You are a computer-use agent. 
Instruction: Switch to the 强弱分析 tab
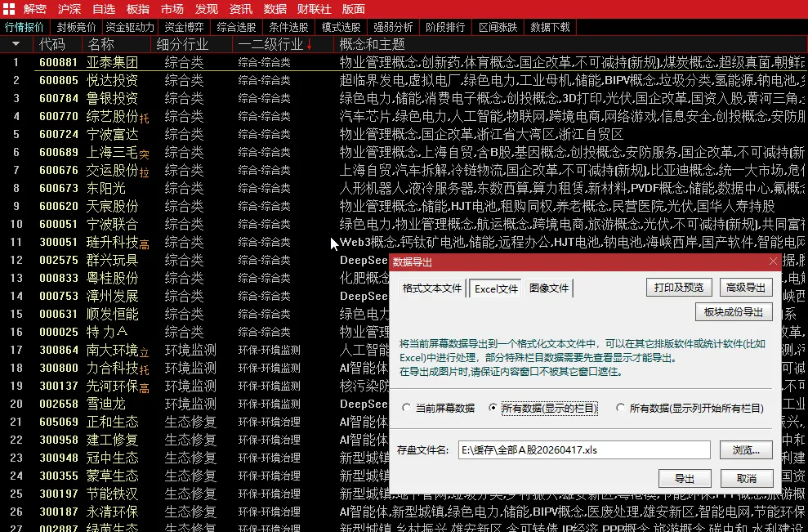coord(393,27)
